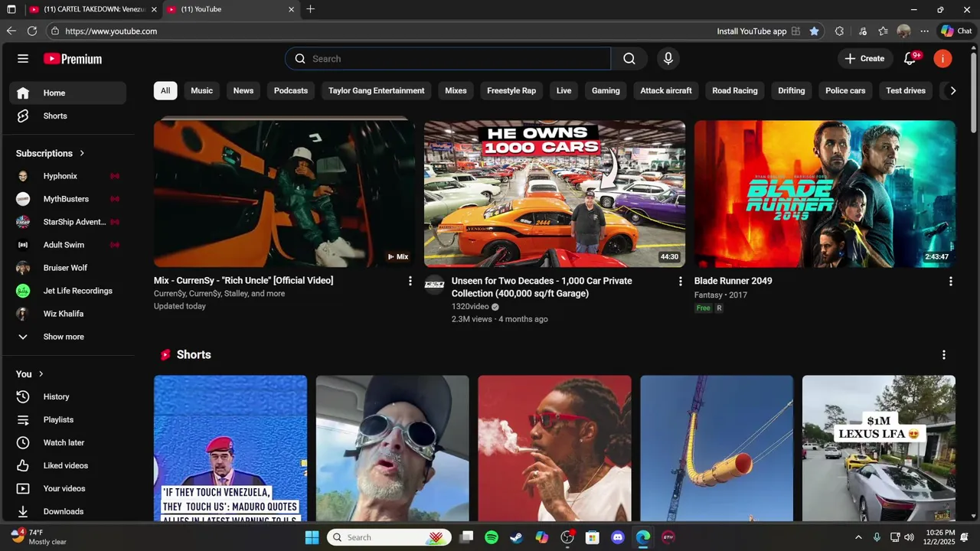This screenshot has width=980, height=551.
Task: Close the second YouTube browser tab
Action: click(x=291, y=9)
